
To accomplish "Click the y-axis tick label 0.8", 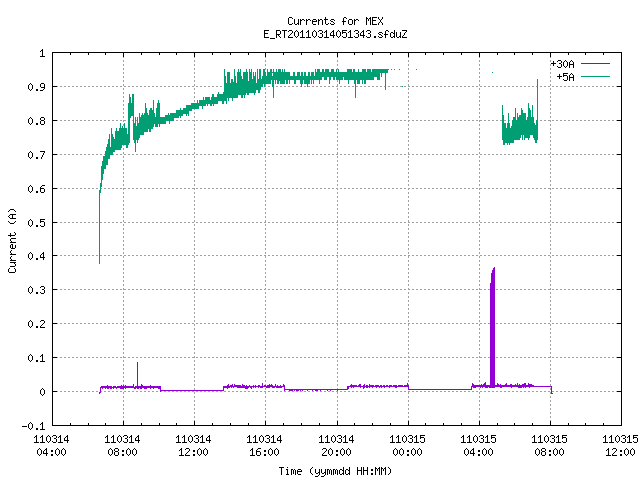I will 36,121.
